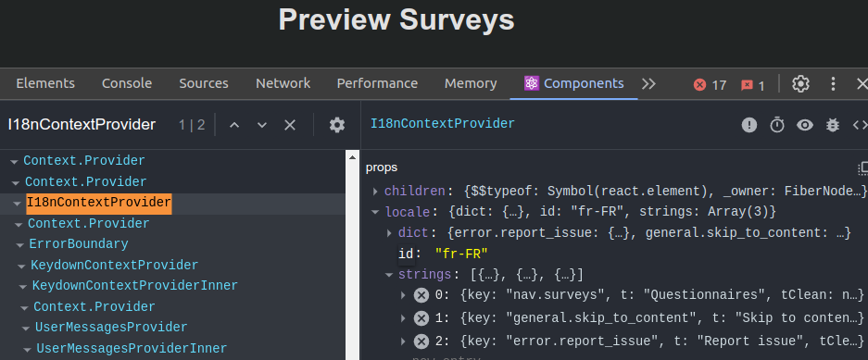Expand strings entry 0
This screenshot has width=868, height=360.
[403, 296]
